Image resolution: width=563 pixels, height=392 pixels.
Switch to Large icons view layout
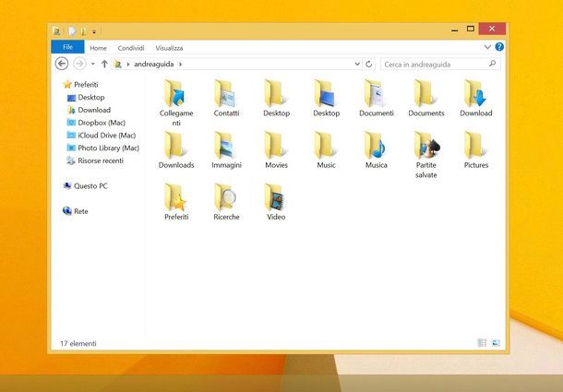tap(496, 343)
